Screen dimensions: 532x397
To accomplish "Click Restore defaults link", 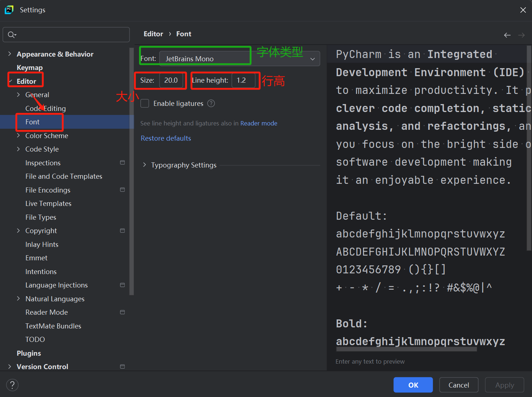I will coord(166,138).
